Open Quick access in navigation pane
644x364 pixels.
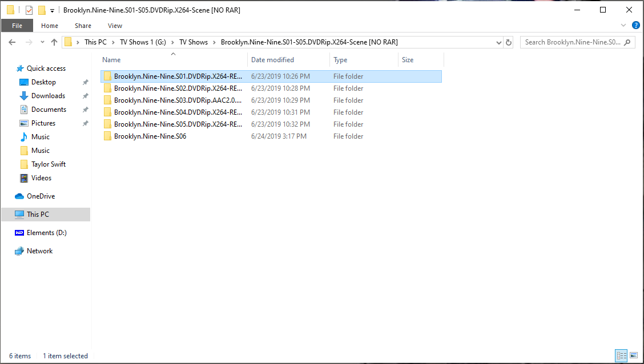pos(46,68)
